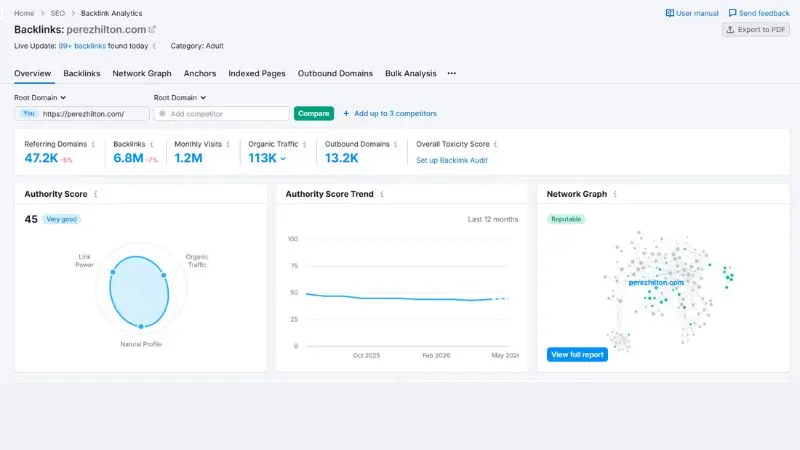Open info icon beside Network Graph title

(615, 194)
